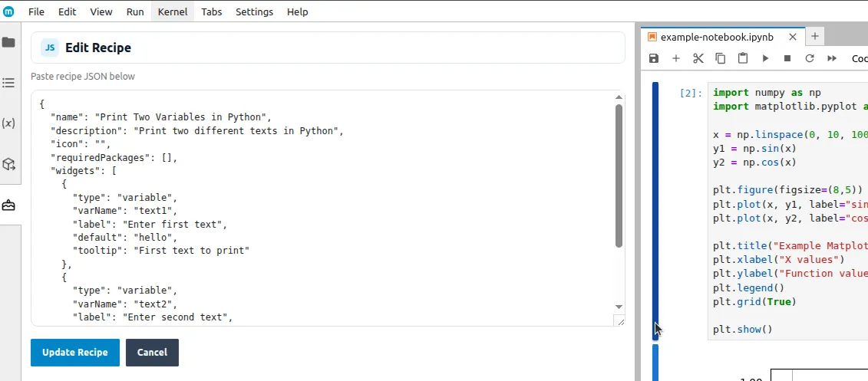This screenshot has width=868, height=381.
Task: Restart the kernel with circular arrow icon
Action: tap(810, 58)
